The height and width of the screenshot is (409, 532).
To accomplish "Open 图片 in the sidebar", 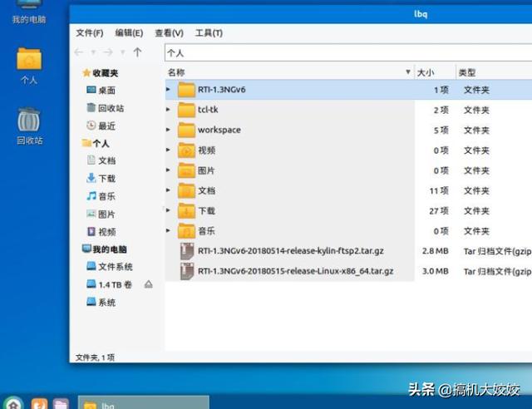I will pyautogui.click(x=101, y=214).
